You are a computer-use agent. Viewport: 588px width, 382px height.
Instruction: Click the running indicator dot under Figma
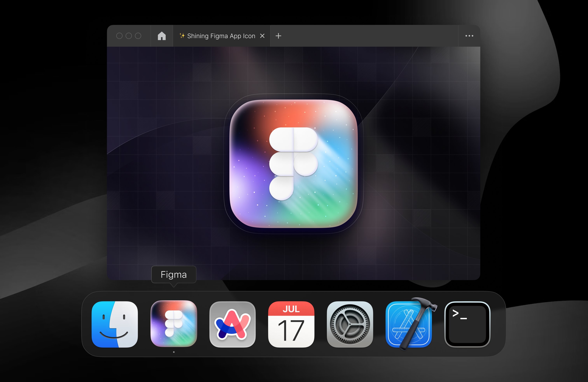(174, 352)
